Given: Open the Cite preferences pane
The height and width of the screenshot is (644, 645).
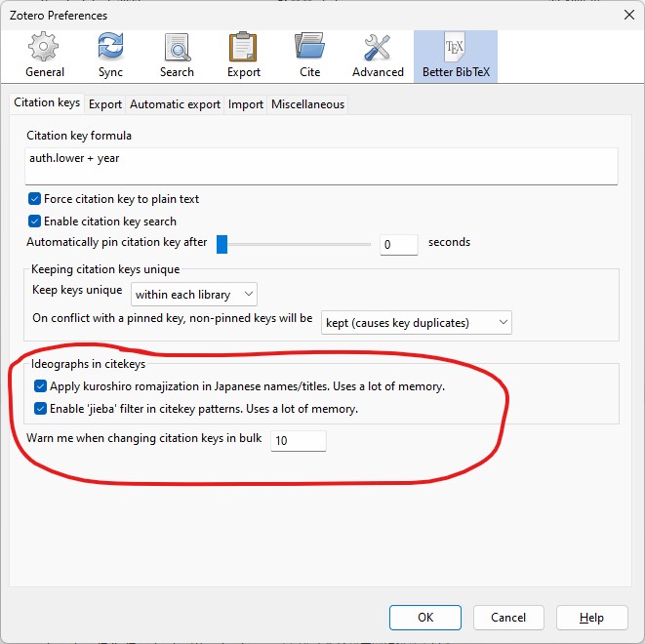Looking at the screenshot, I should 309,56.
